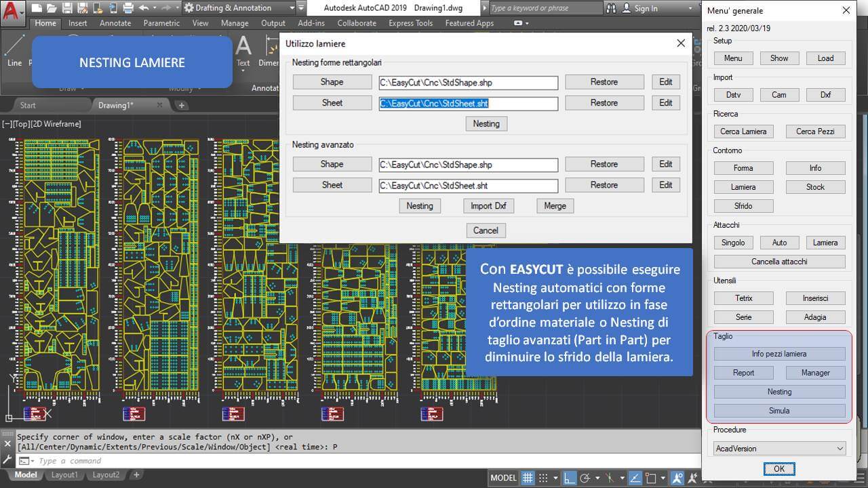The width and height of the screenshot is (868, 488).
Task: Click the Save floppy disk icon
Action: tap(67, 8)
